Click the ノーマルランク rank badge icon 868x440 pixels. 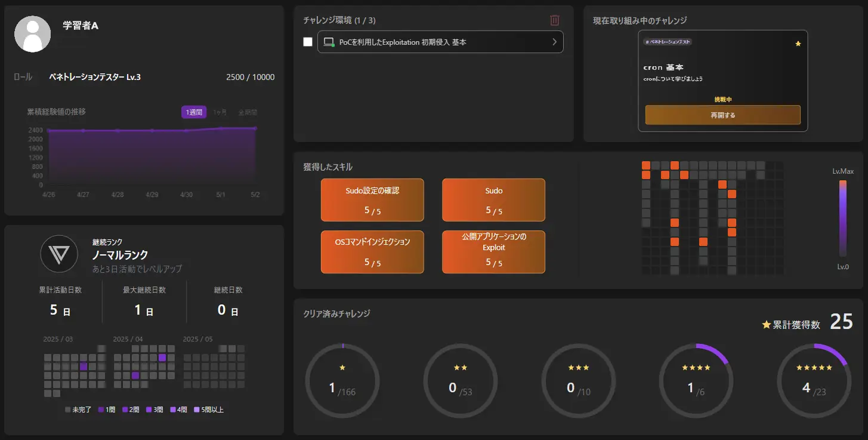58,254
